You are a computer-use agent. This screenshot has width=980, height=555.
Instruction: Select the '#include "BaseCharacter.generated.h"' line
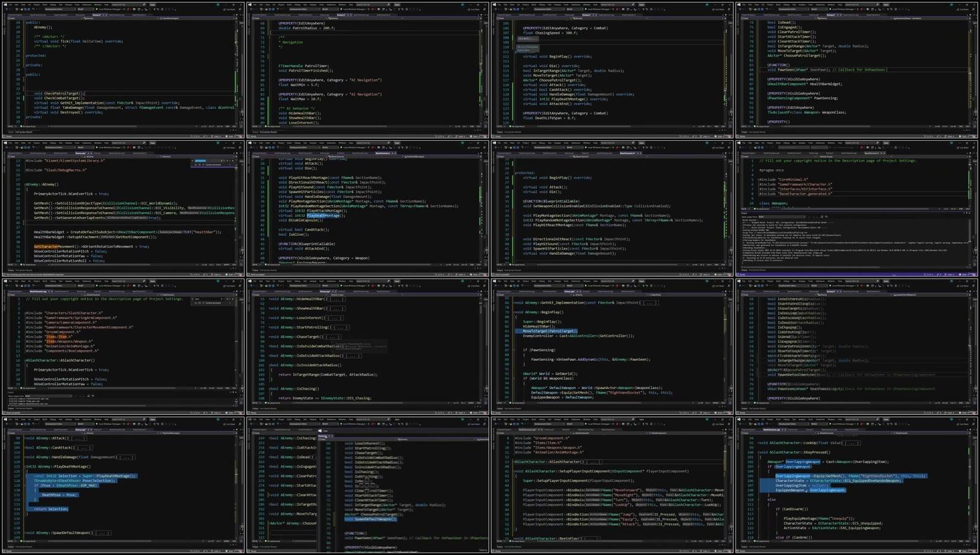(x=796, y=194)
